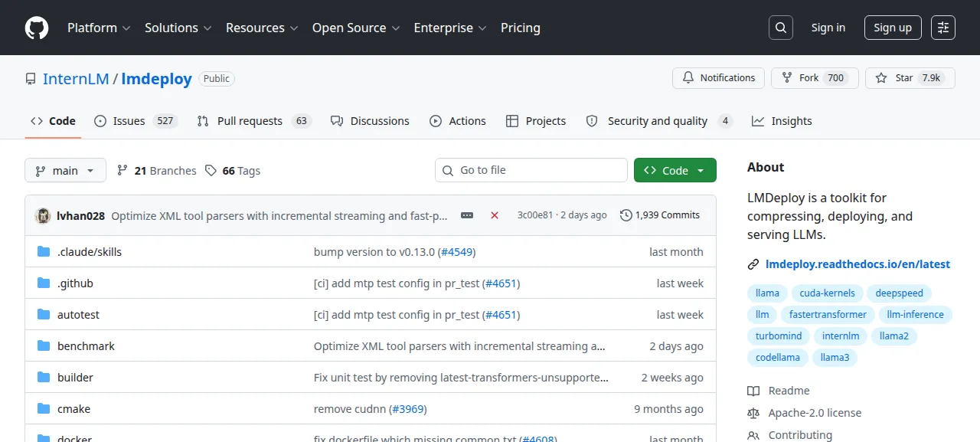Click the 'remove cudnn' commit message
The image size is (980, 442).
pyautogui.click(x=349, y=409)
